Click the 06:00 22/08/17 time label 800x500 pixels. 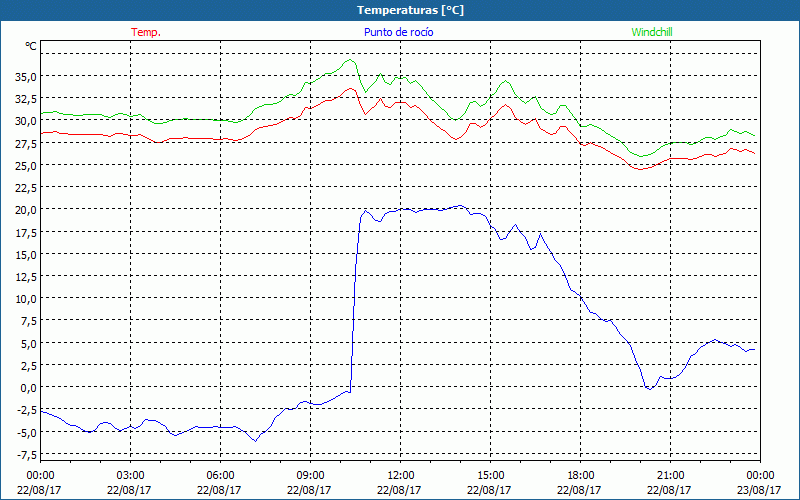click(219, 483)
